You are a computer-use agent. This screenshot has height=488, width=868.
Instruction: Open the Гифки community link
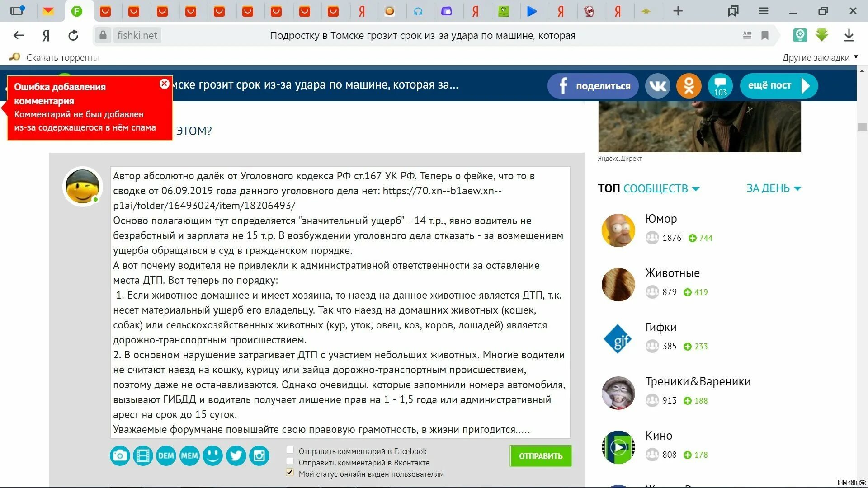pos(660,327)
